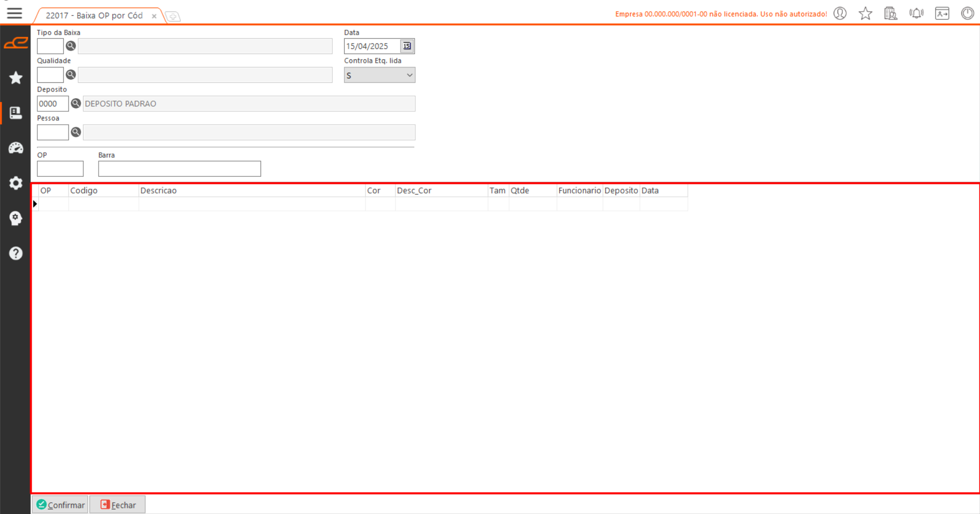Open the dashboard gauge icon in sidebar
This screenshot has width=980, height=514.
(16, 148)
